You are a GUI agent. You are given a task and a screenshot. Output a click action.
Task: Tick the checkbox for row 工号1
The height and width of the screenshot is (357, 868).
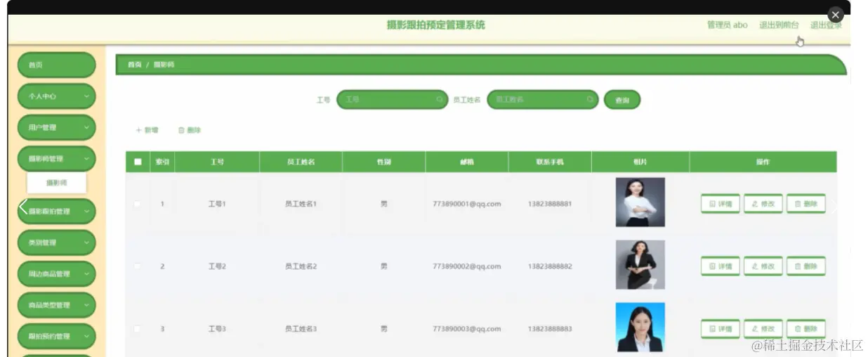[x=137, y=204]
